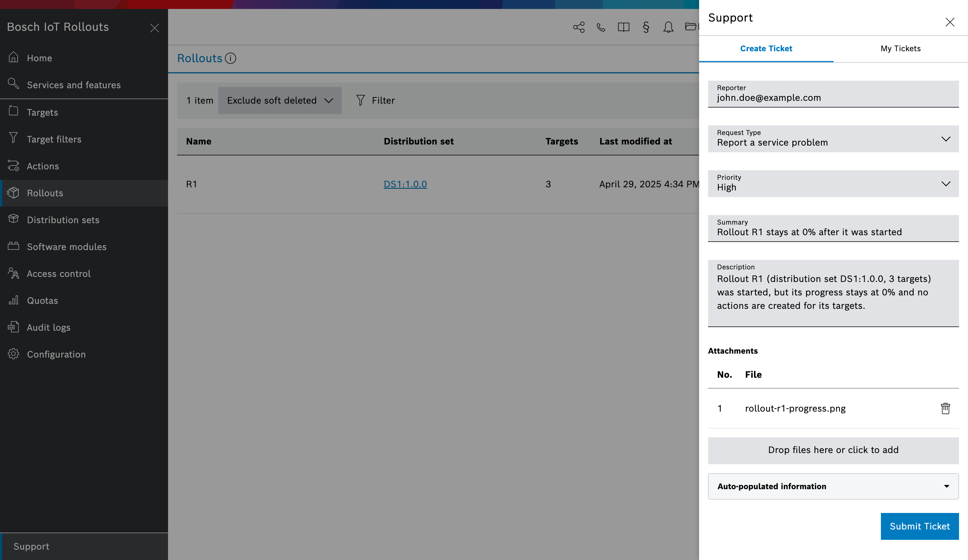Open the Exclude soft deleted dropdown

280,100
